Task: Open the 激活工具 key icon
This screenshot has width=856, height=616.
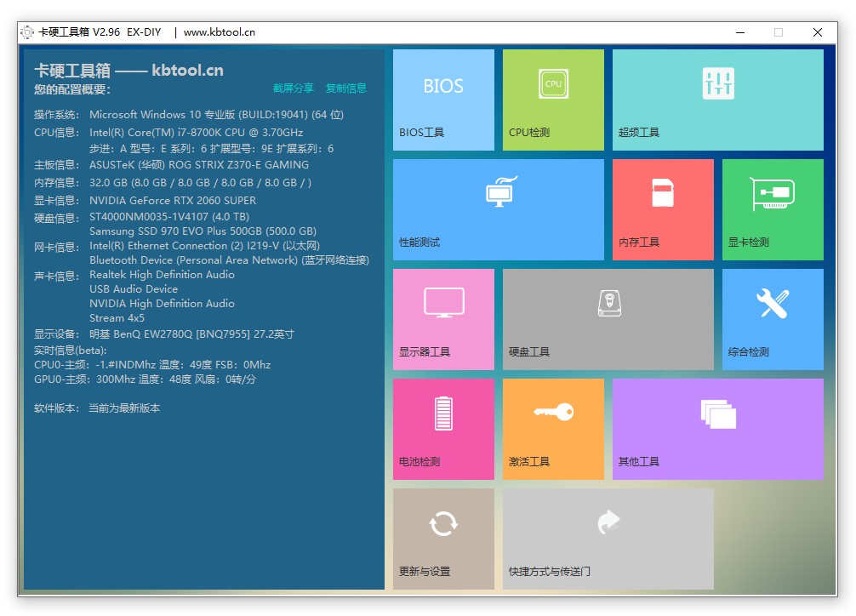Action: tap(554, 411)
